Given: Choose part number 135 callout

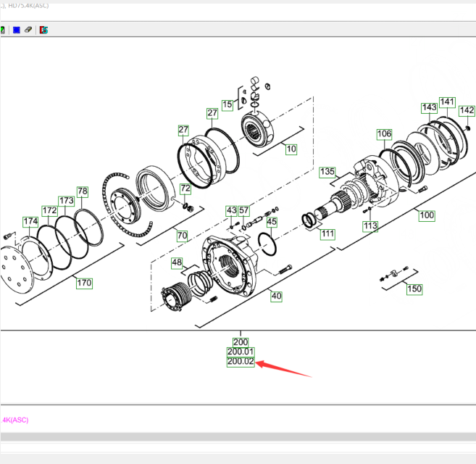Looking at the screenshot, I should (x=327, y=173).
